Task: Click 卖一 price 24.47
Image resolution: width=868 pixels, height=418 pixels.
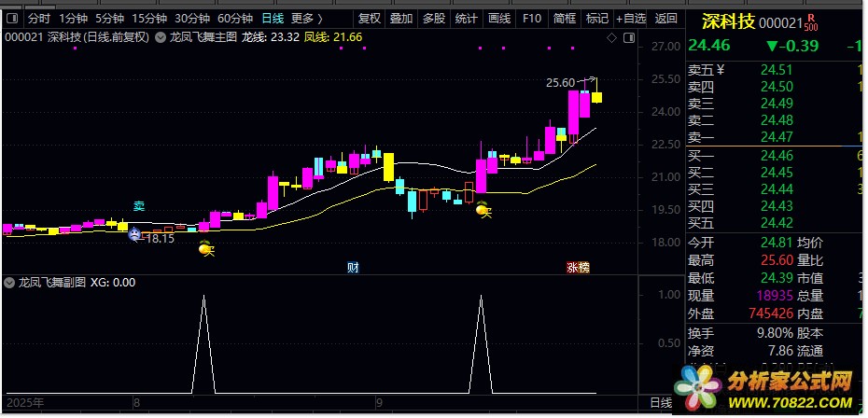Action: coord(777,137)
